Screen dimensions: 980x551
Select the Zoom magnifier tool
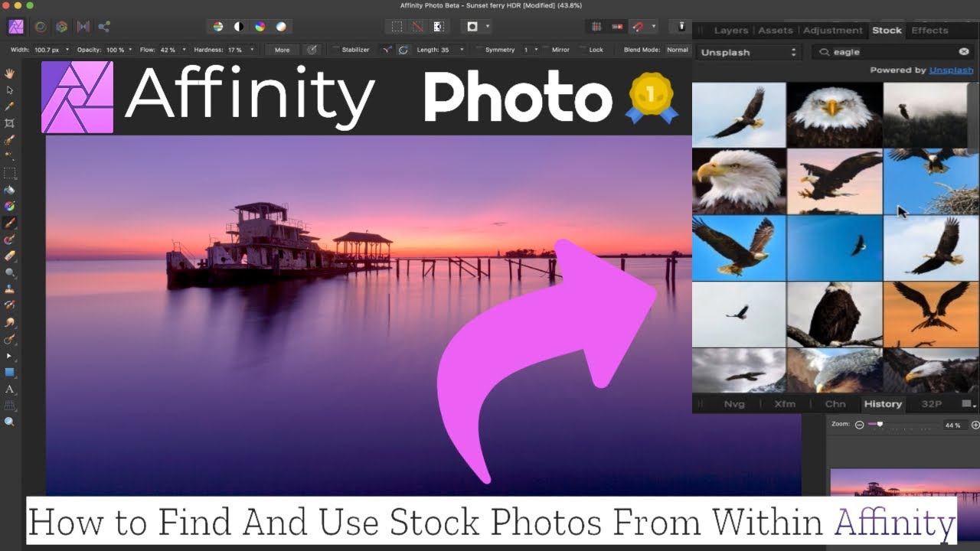click(x=10, y=422)
